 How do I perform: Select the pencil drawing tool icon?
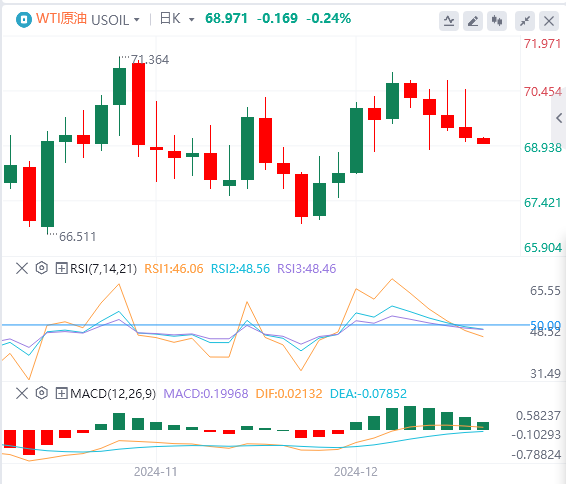[473, 21]
